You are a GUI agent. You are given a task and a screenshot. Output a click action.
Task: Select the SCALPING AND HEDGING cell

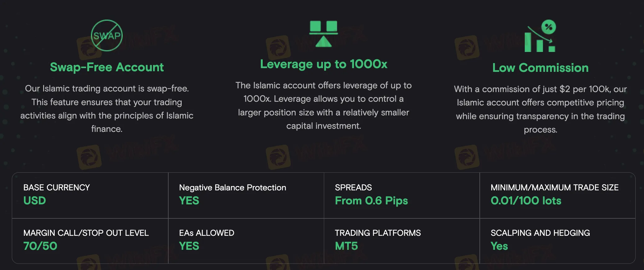[557, 241]
